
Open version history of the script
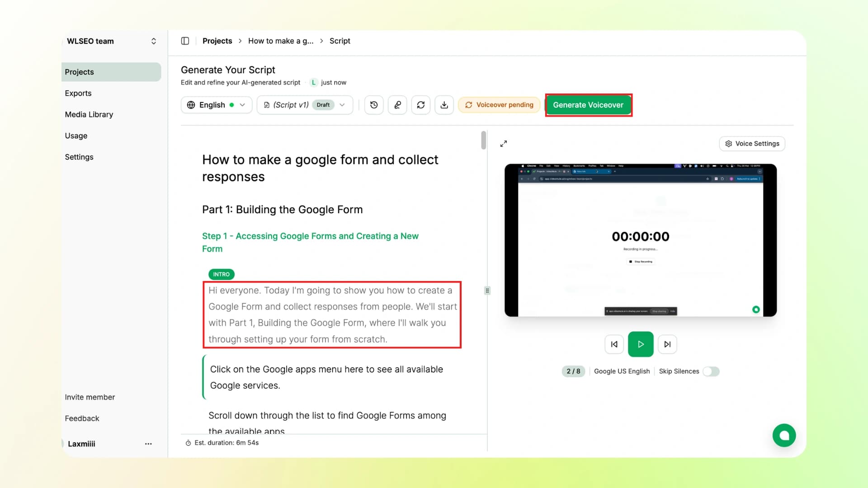click(x=373, y=104)
